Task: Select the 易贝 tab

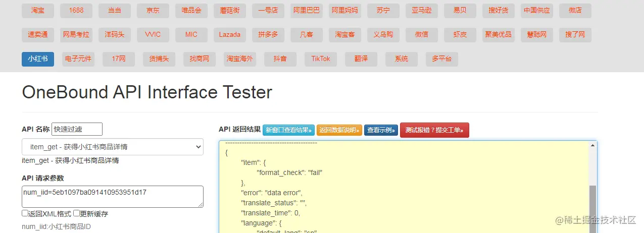Action: (460, 11)
